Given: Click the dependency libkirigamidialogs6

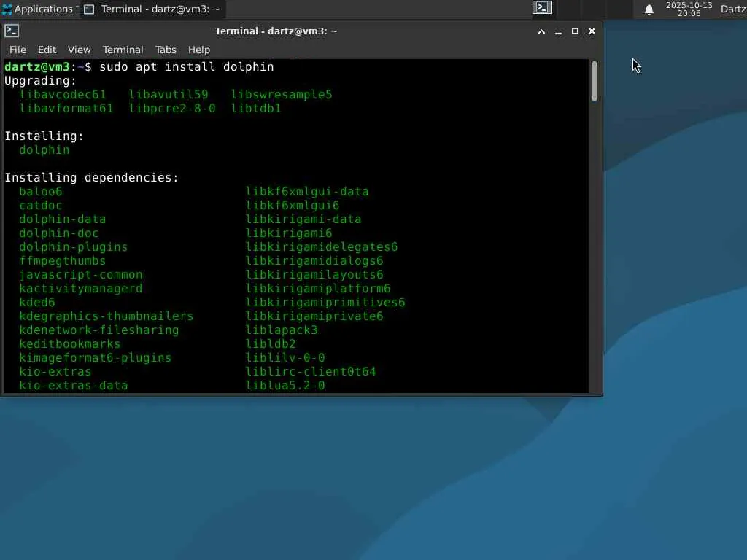Looking at the screenshot, I should coord(314,260).
